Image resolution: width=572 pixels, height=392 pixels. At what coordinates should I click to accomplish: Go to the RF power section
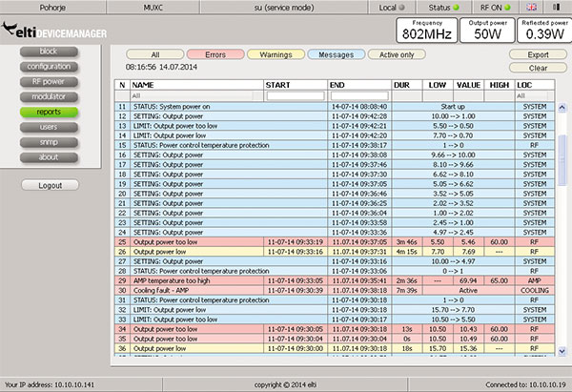(49, 82)
